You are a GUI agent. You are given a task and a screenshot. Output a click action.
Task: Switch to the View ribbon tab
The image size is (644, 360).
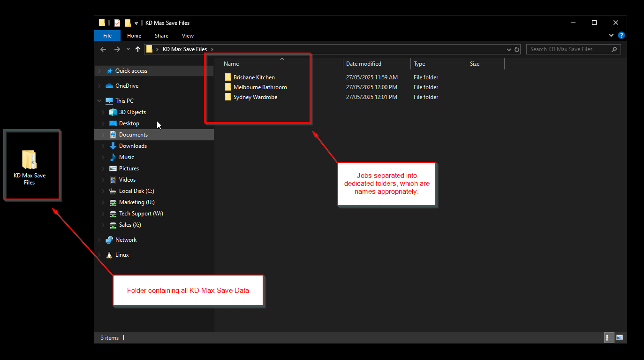[x=188, y=36]
